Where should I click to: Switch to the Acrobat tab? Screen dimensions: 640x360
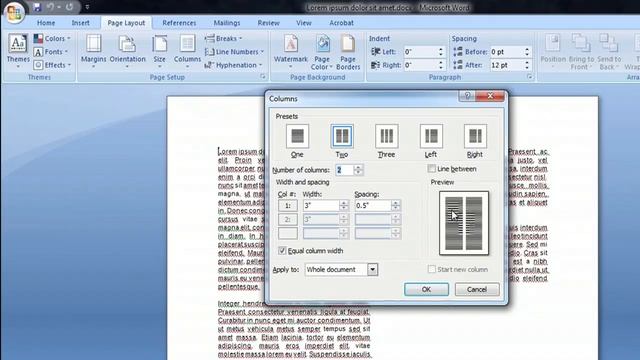tap(341, 23)
